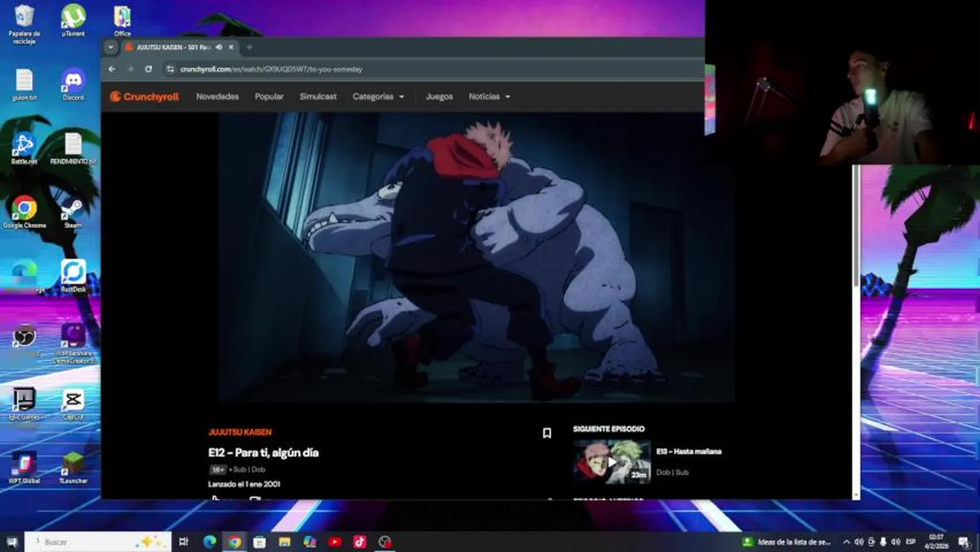Open Microsoft Store in taskbar
The image size is (980, 552).
point(259,542)
